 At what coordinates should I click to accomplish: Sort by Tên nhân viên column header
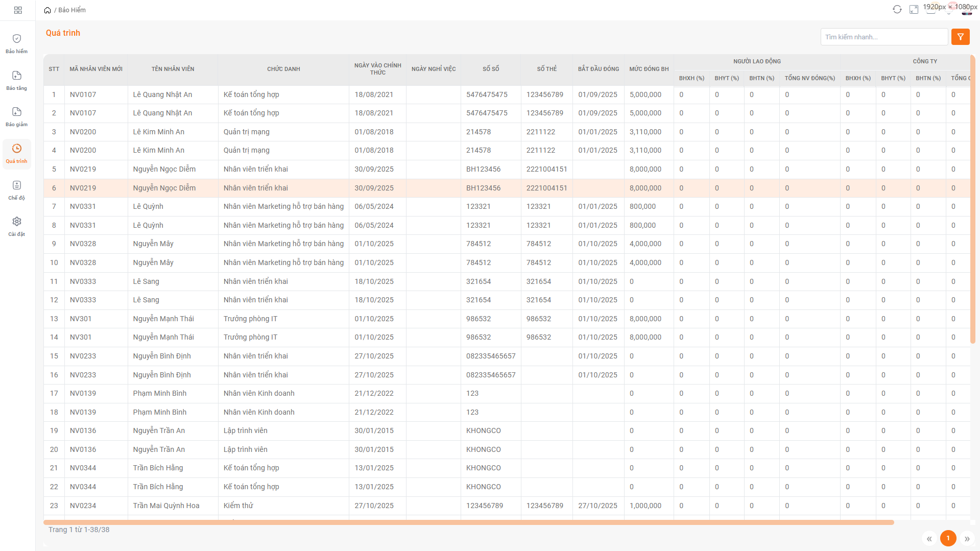pos(173,69)
